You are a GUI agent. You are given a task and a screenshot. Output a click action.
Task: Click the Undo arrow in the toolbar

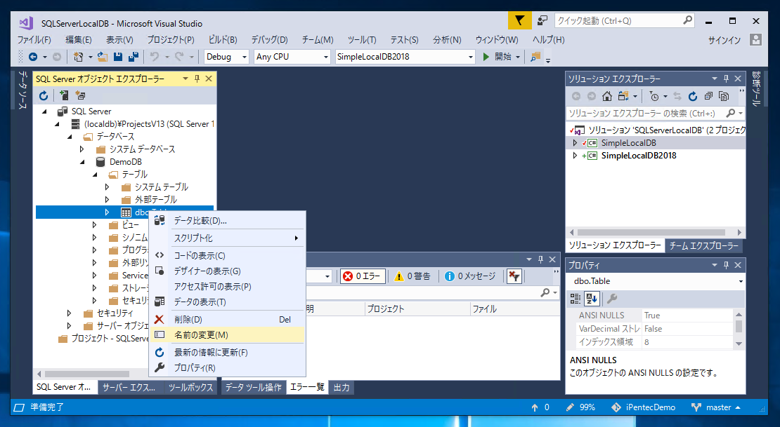[155, 57]
